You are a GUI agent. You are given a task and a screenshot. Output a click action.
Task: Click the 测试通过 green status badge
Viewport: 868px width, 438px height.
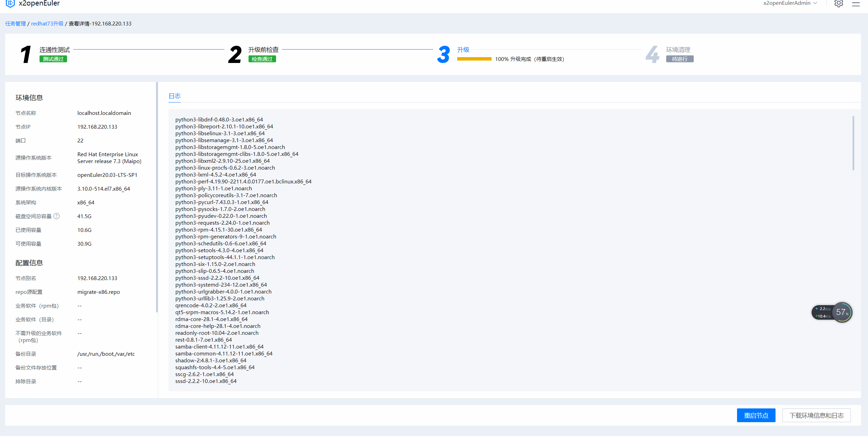[53, 59]
